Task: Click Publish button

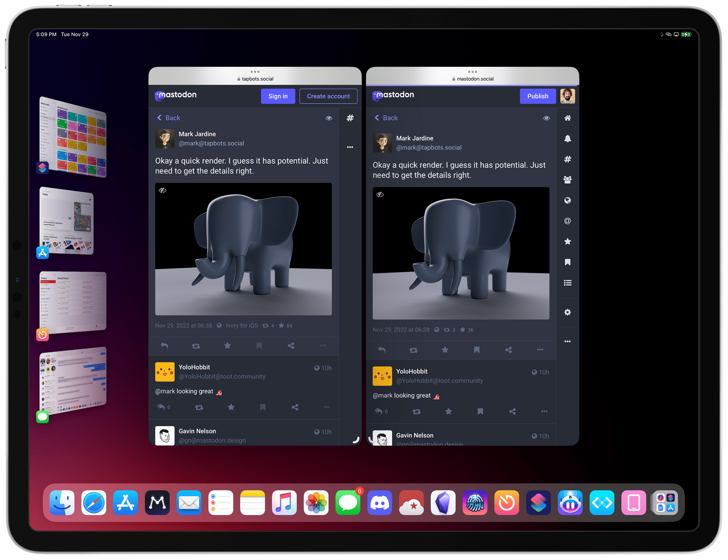Action: pyautogui.click(x=537, y=96)
